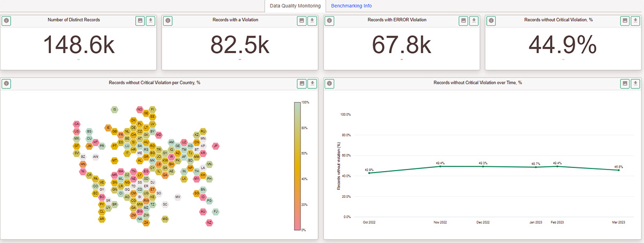Select the IE hexagon on the country map
644x243 pixels.
coord(108,128)
